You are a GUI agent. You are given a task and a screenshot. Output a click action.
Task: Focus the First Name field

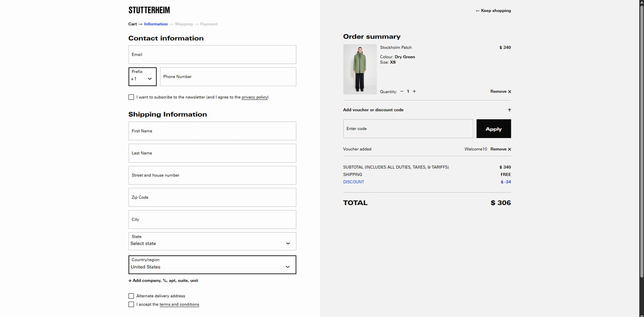[x=212, y=131]
